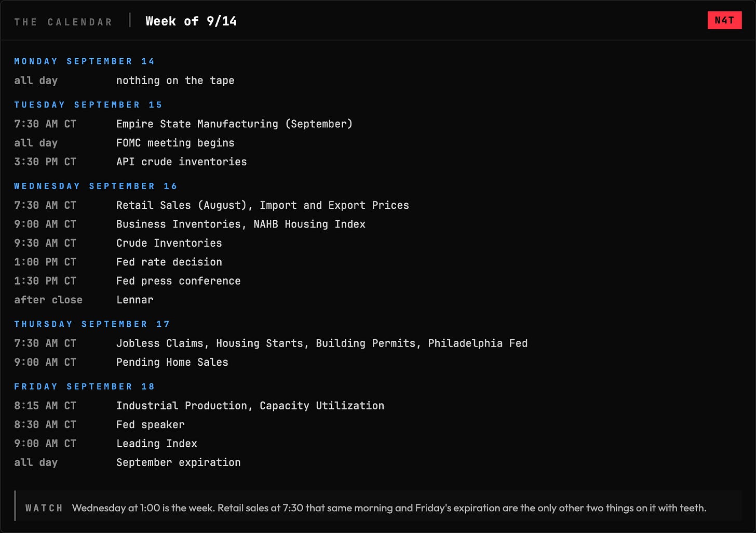Click the 'WATCH' label in footer note
Screen dimensions: 756x533
click(x=44, y=508)
